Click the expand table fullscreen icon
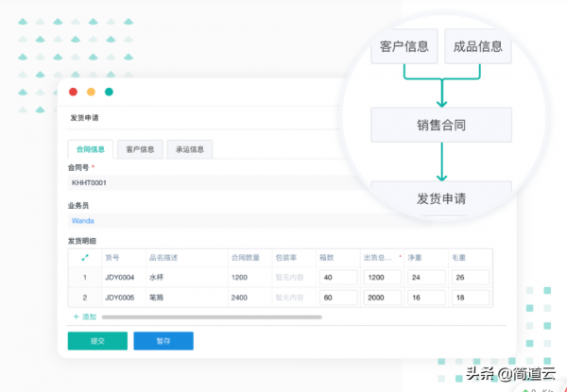The height and width of the screenshot is (392, 567). pos(85,257)
